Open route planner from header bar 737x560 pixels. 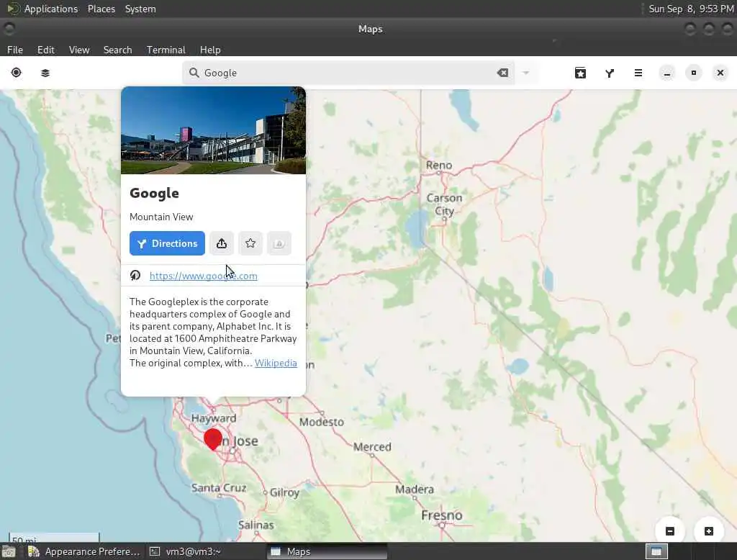coord(610,73)
